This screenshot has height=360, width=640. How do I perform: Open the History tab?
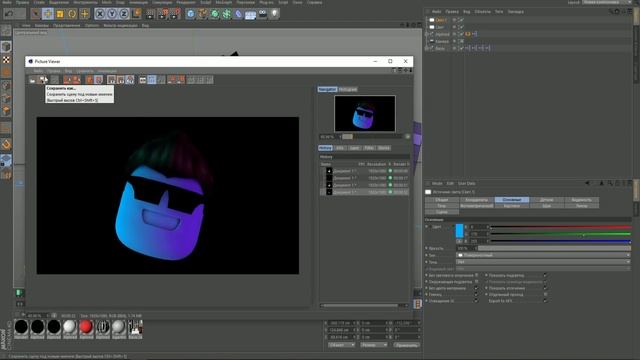(325, 148)
